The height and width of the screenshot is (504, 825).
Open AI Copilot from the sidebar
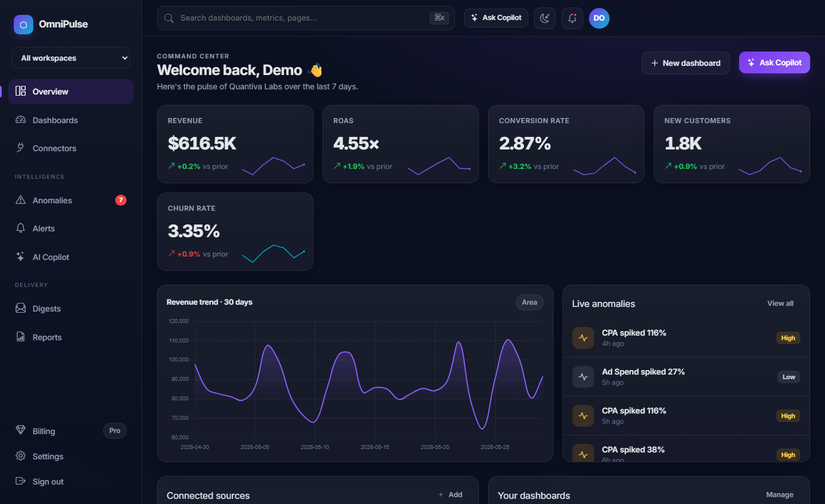point(71,257)
